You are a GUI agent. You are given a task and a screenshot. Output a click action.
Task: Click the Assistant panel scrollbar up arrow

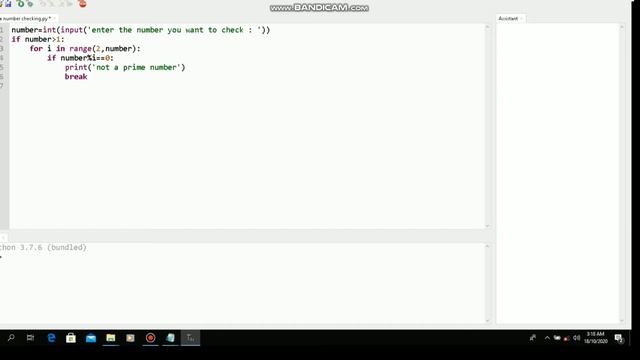point(622,27)
